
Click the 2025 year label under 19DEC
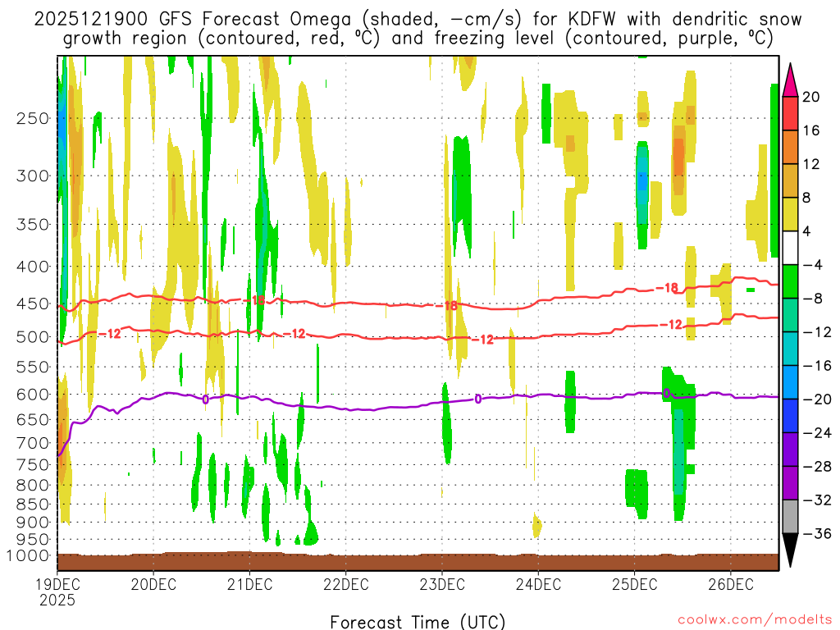57,600
